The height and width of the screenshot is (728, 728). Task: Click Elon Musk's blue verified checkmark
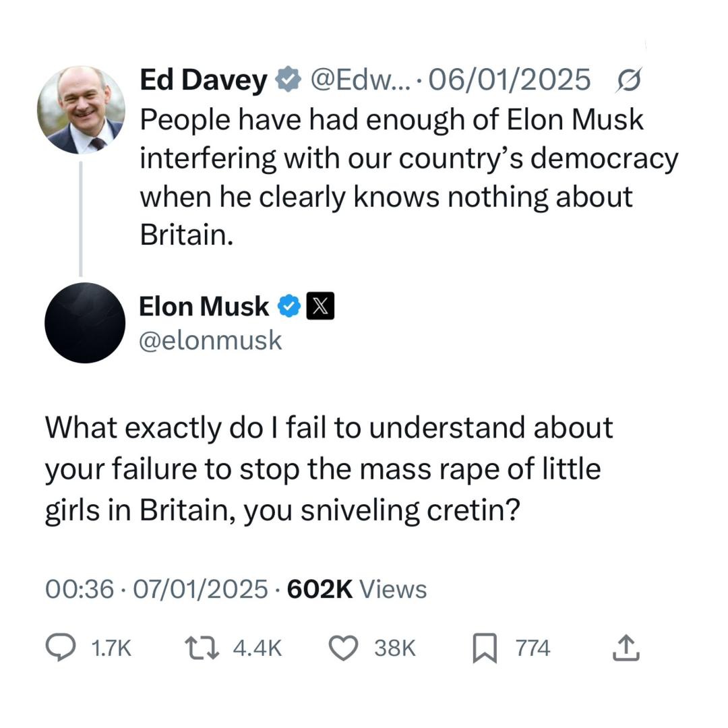290,307
